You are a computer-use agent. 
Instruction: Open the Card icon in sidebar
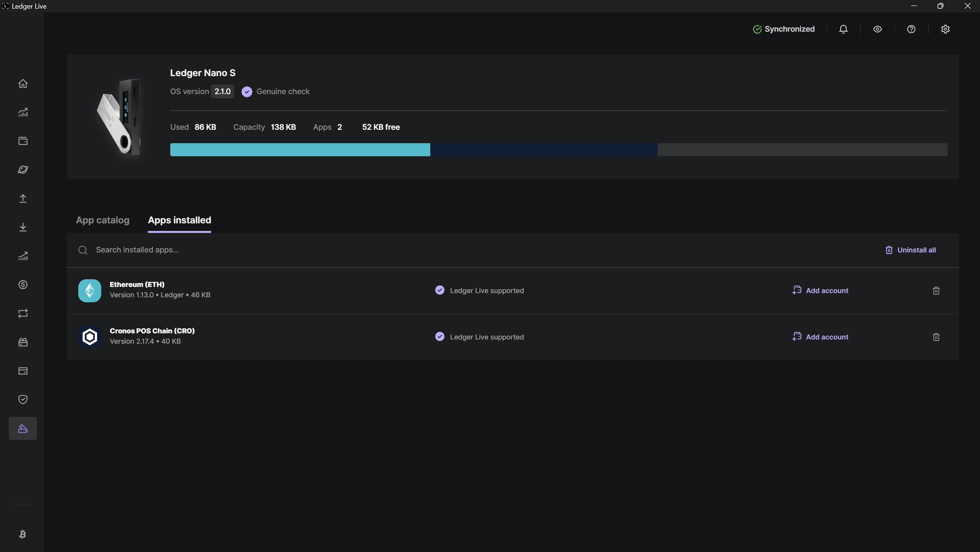coord(23,371)
